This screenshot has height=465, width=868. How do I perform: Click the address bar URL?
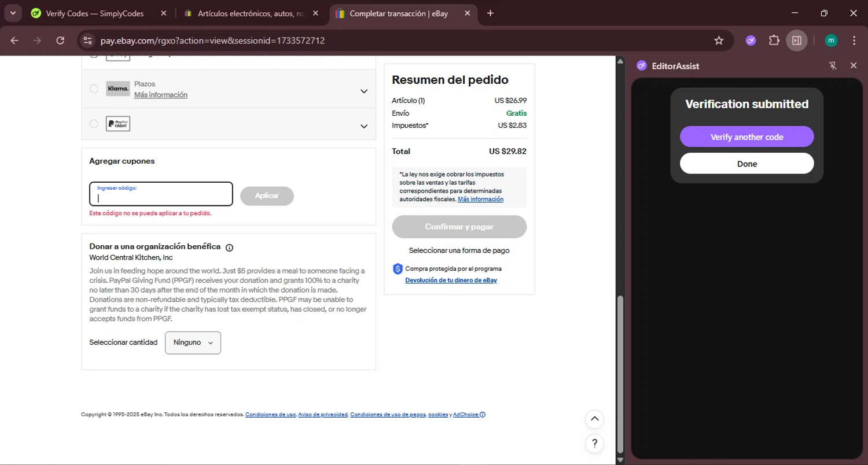click(212, 40)
